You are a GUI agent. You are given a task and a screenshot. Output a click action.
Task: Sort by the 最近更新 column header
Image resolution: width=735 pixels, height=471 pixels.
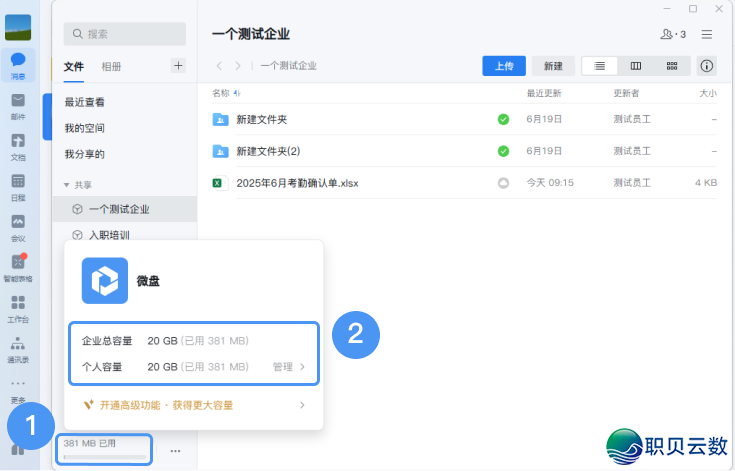(x=544, y=93)
